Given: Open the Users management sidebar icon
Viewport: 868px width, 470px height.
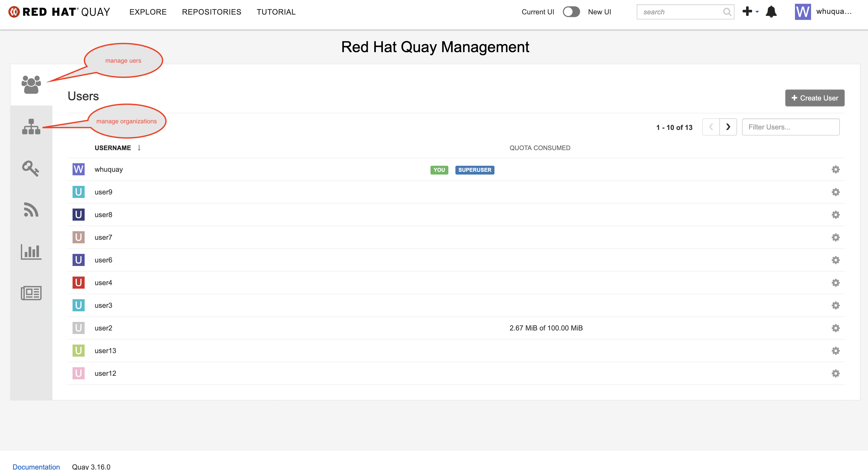Looking at the screenshot, I should click(x=31, y=85).
